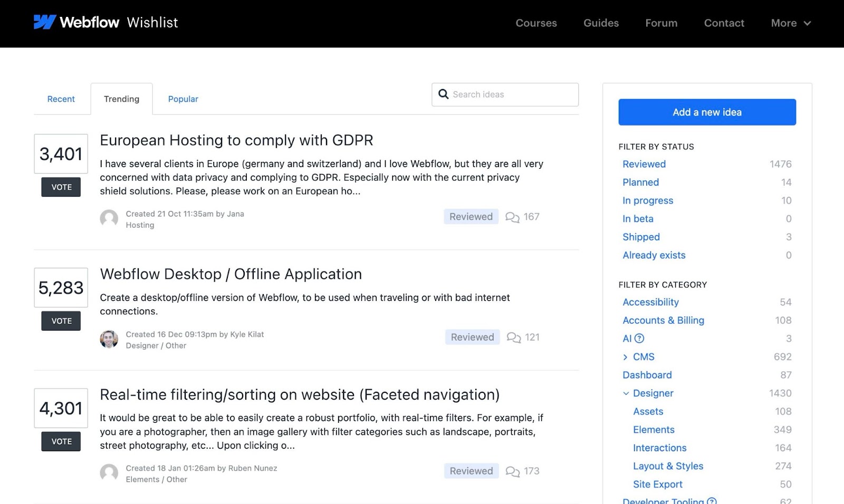Open European Hosting to comply with GDPR
Viewport: 844px width, 504px height.
(x=236, y=140)
